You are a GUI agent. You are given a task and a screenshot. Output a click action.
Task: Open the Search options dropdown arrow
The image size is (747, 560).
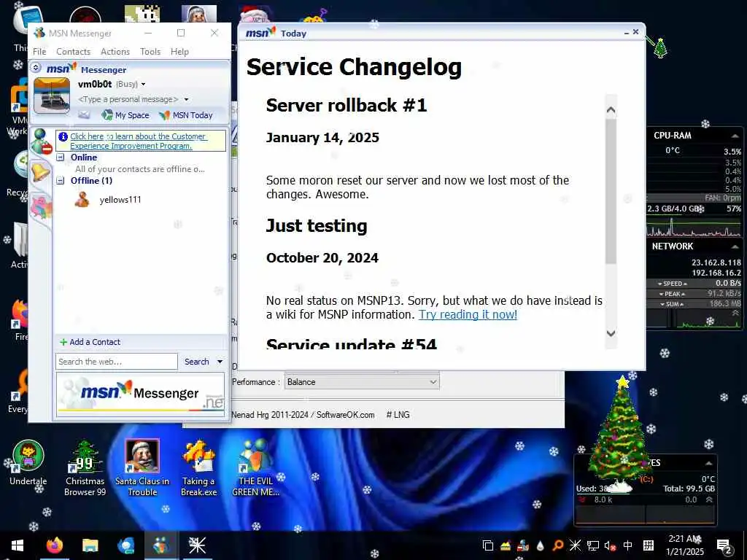coord(220,362)
